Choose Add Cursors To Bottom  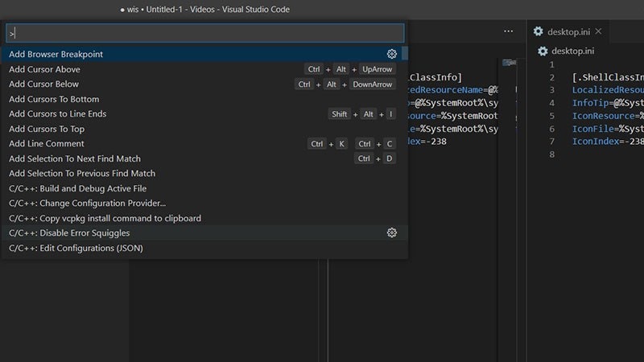[x=204, y=99]
